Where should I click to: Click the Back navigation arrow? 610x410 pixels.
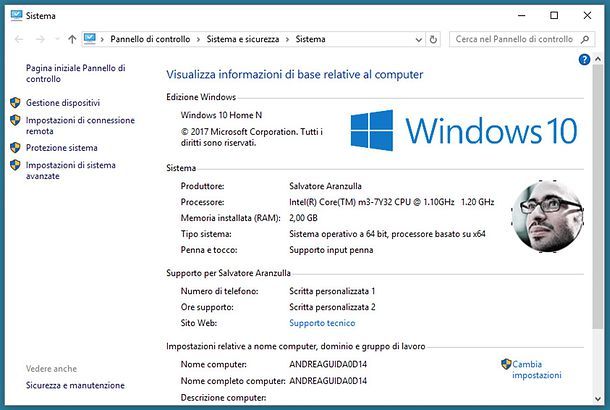[19, 39]
